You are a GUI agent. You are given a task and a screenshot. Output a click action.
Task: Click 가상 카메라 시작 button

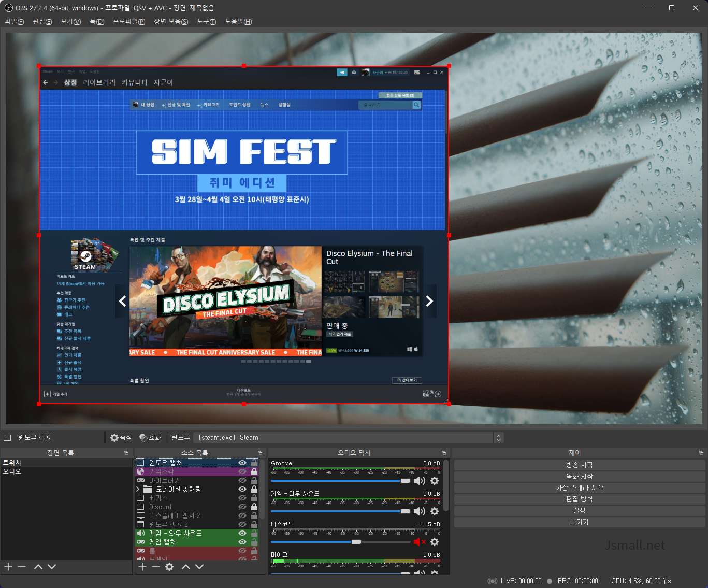pos(580,487)
